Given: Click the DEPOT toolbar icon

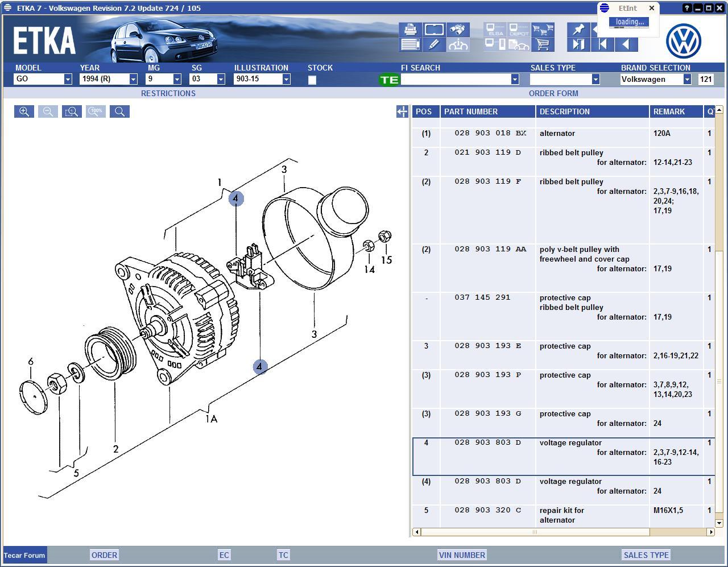Looking at the screenshot, I should pos(519,30).
